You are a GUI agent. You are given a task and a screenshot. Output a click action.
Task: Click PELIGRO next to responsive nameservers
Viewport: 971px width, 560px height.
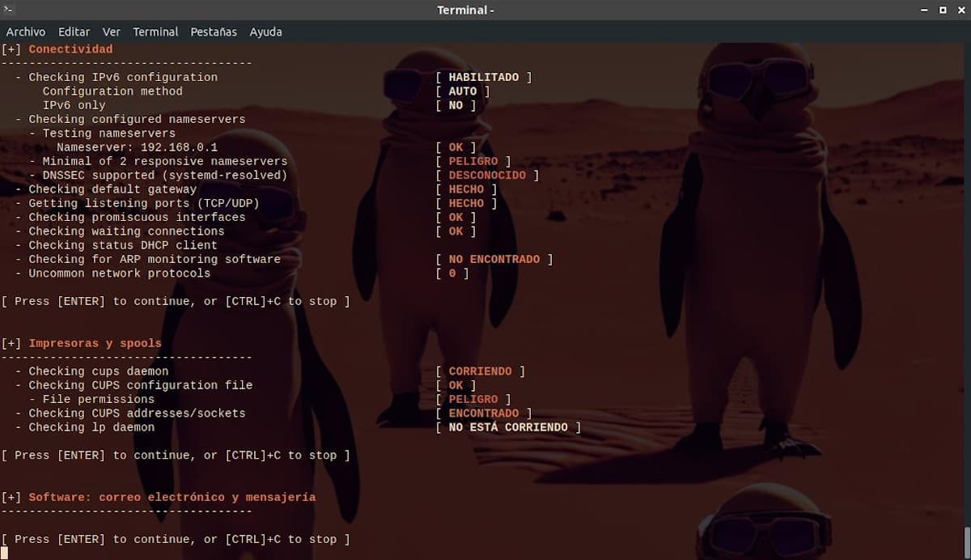click(x=473, y=161)
